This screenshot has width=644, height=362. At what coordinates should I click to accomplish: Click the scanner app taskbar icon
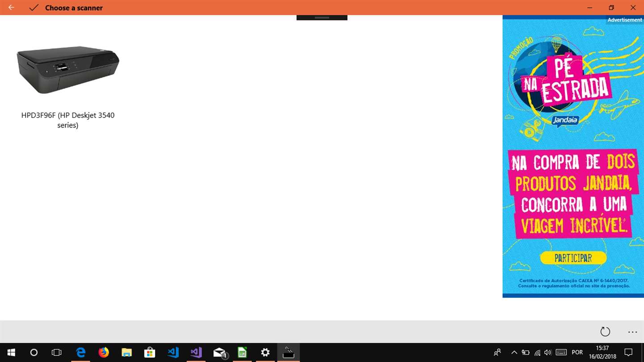point(288,353)
